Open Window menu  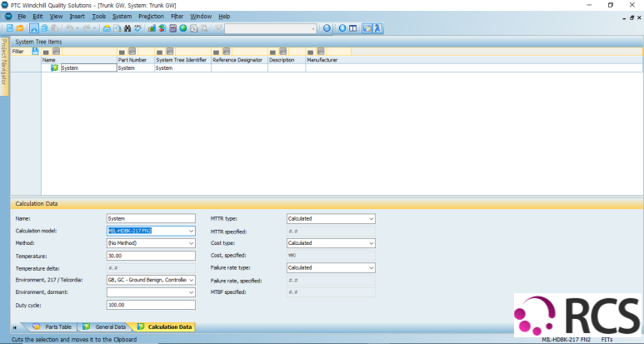(201, 17)
